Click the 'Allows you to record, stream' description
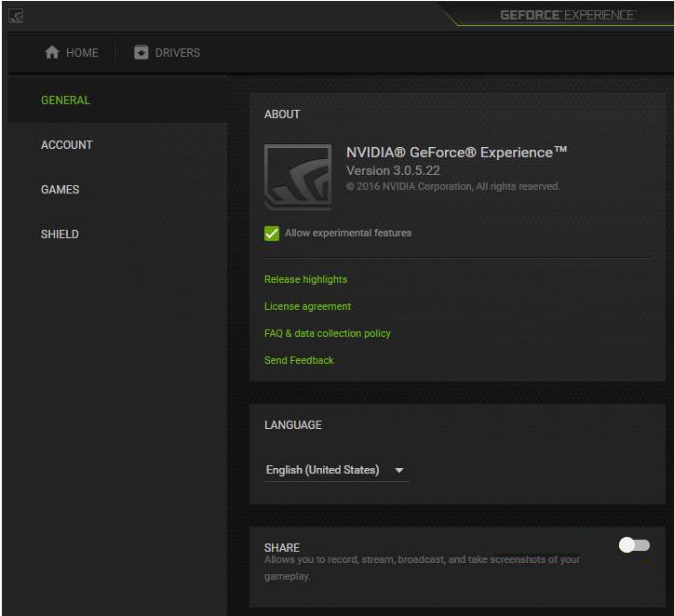This screenshot has height=616, width=674. point(422,568)
